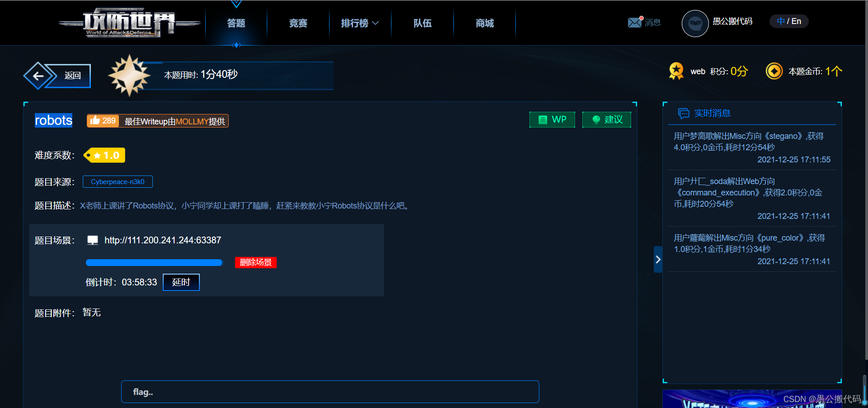The image size is (868, 408).
Task: Click the thumbs-up 289 likes badge
Action: pyautogui.click(x=103, y=121)
